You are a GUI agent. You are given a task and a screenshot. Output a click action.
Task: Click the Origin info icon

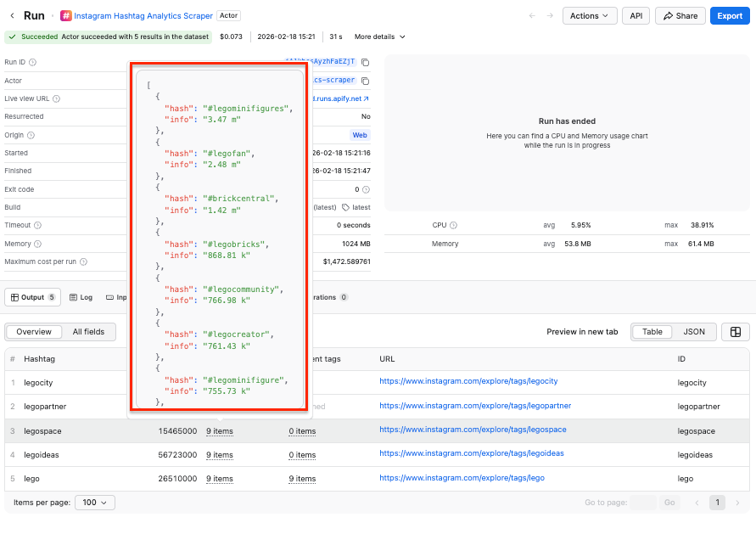tap(31, 135)
